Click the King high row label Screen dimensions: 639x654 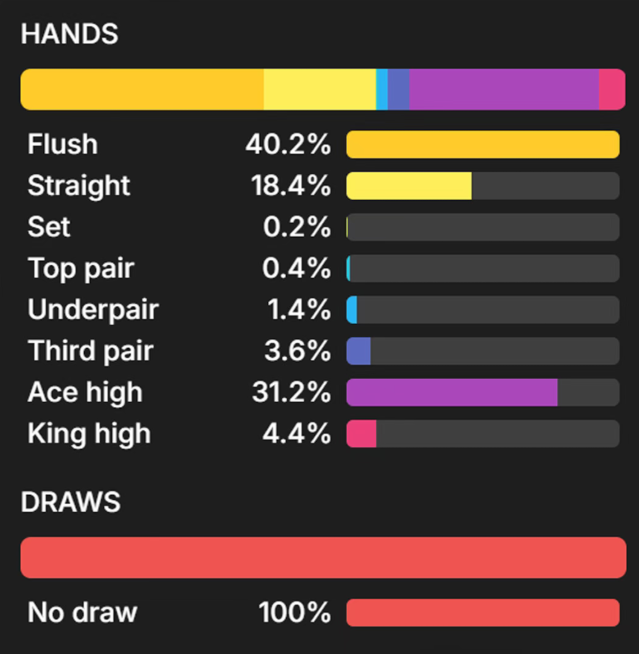click(89, 434)
